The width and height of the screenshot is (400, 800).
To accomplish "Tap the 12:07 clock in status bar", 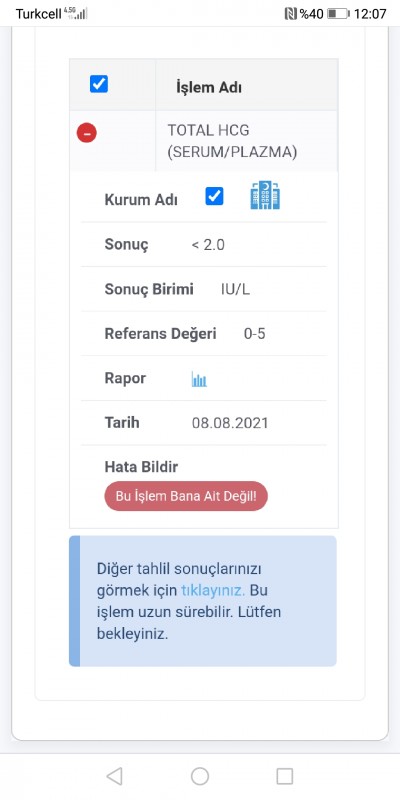I will (370, 14).
